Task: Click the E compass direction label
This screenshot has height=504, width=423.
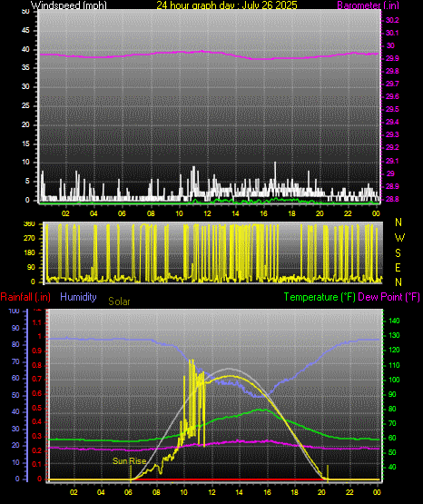Action: tap(398, 267)
